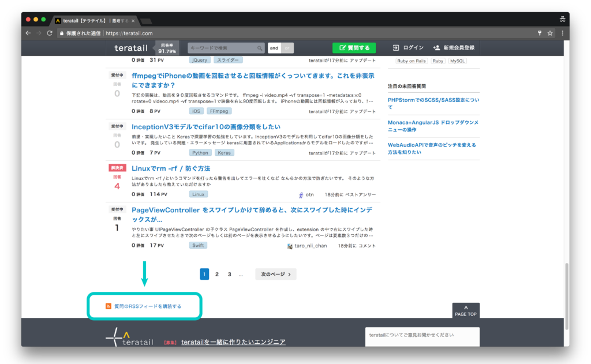Click the FFmpeg tag
Viewport: 591px width, 364px height.
click(219, 111)
